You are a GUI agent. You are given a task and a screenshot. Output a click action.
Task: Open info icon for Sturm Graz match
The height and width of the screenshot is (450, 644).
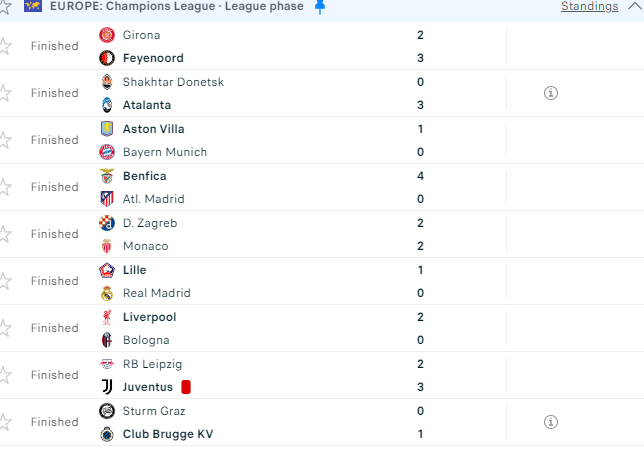(x=550, y=422)
